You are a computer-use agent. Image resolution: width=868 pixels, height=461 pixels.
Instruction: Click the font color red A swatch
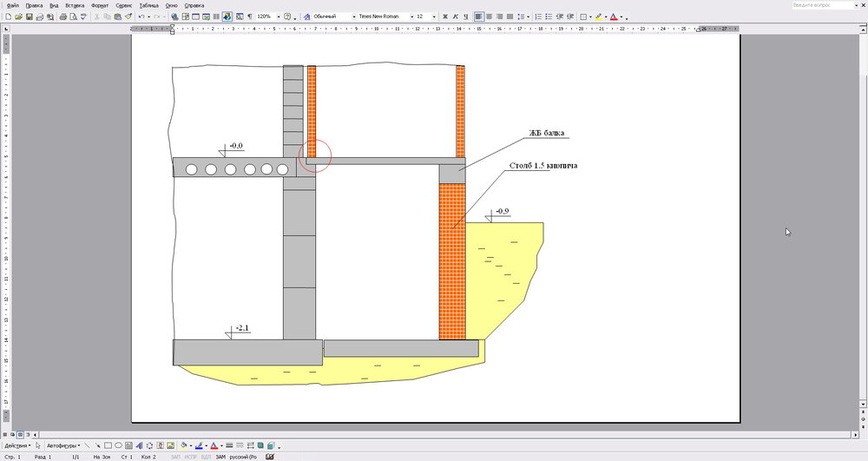click(x=614, y=16)
